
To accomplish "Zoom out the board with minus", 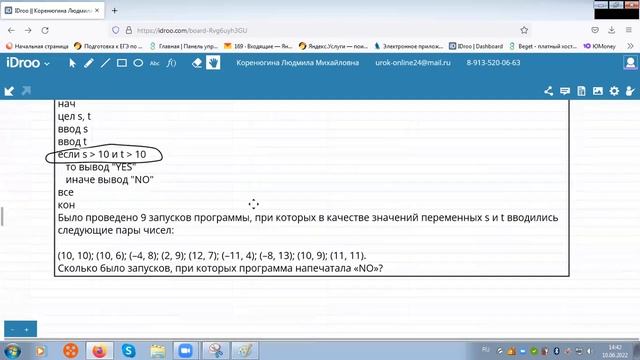I will click(13, 329).
